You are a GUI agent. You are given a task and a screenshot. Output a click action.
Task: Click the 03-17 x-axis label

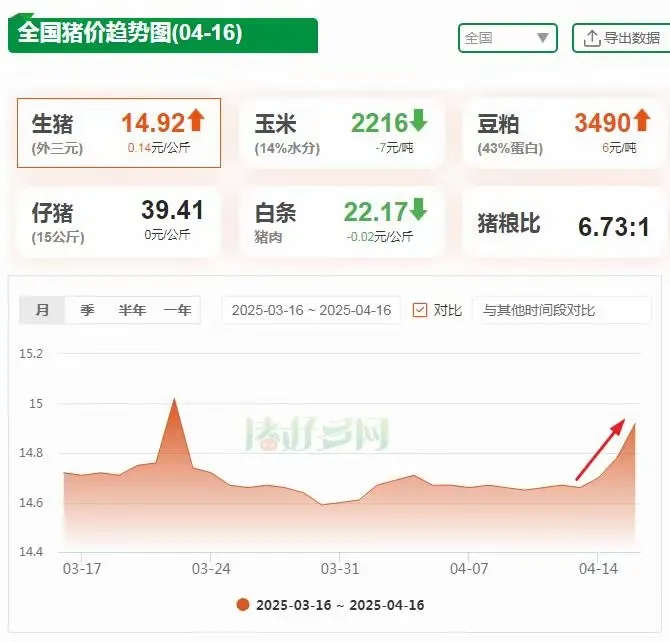pos(82,569)
